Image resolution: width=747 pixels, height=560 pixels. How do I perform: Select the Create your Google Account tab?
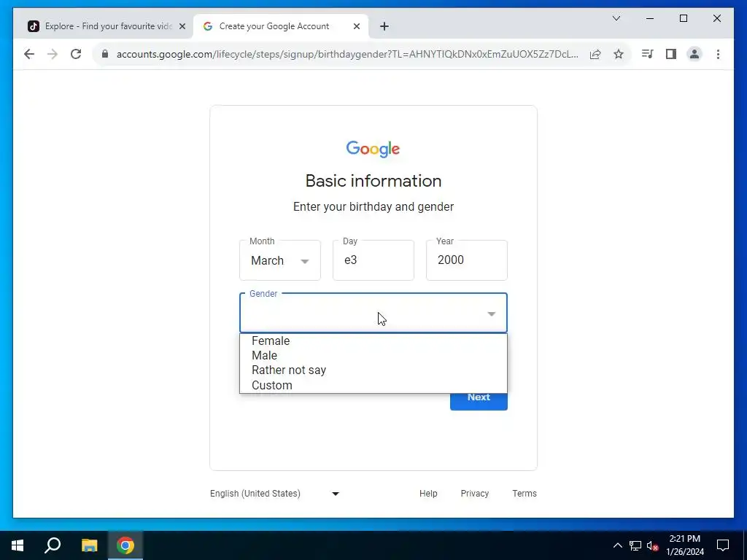[281, 26]
